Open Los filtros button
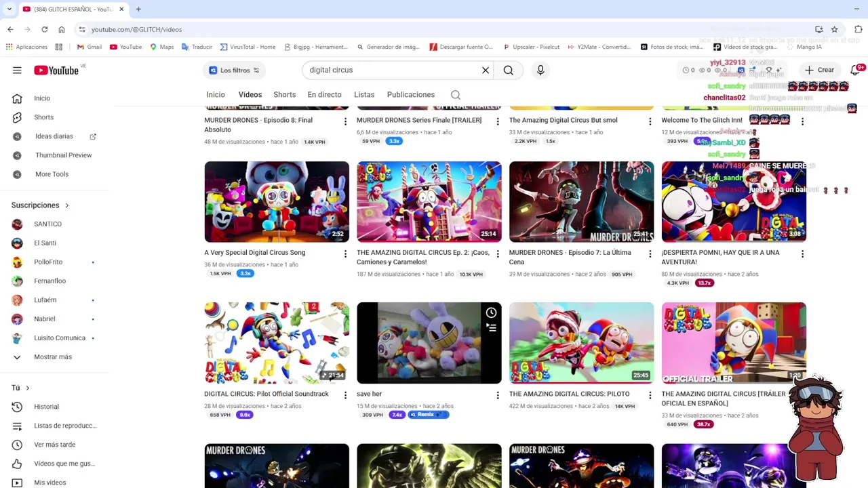This screenshot has height=488, width=868. [x=234, y=70]
